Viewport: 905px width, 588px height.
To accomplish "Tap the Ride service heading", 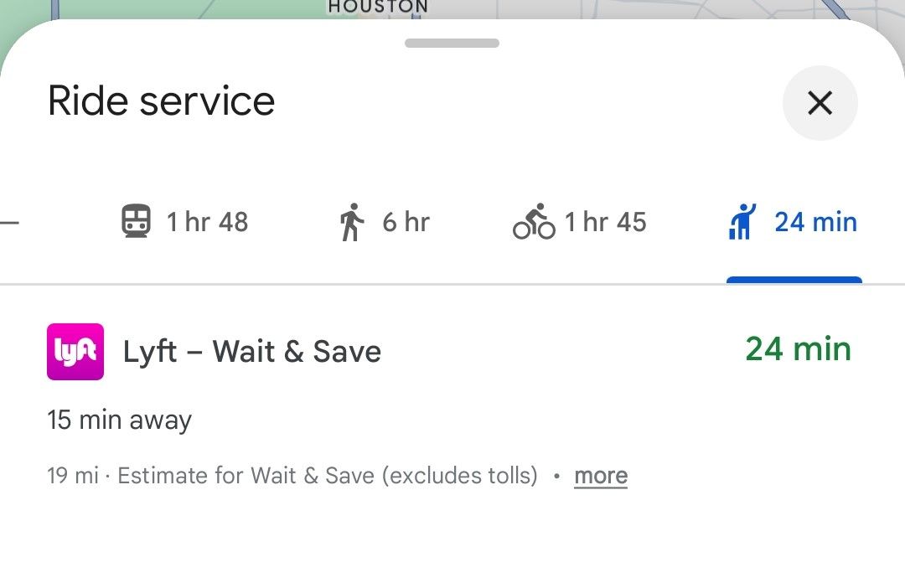I will [162, 101].
